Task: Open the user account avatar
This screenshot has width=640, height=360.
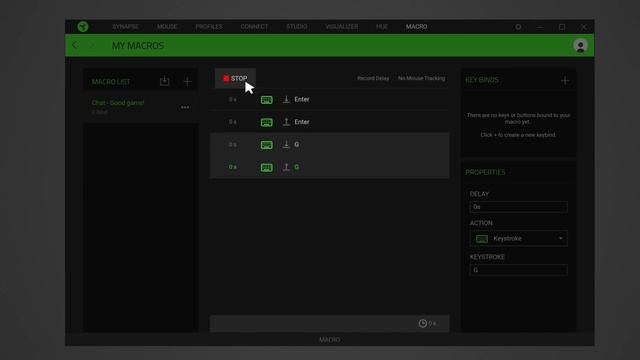Action: 580,45
